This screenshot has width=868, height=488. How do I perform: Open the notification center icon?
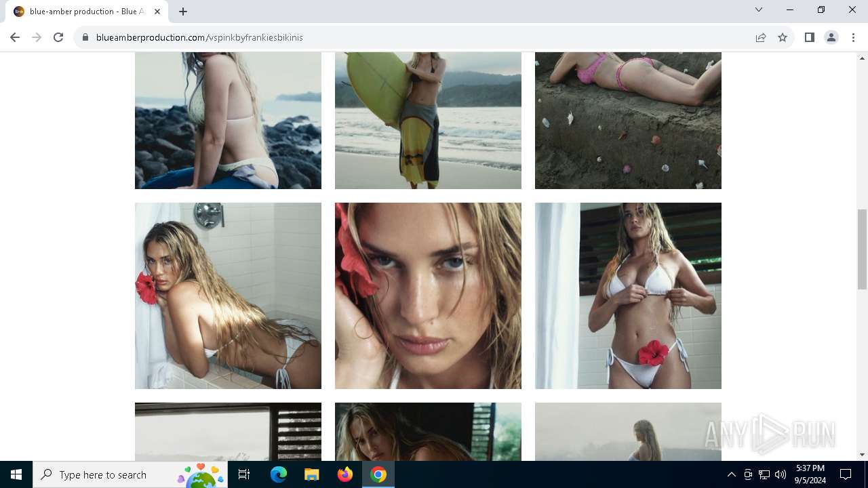click(x=846, y=474)
